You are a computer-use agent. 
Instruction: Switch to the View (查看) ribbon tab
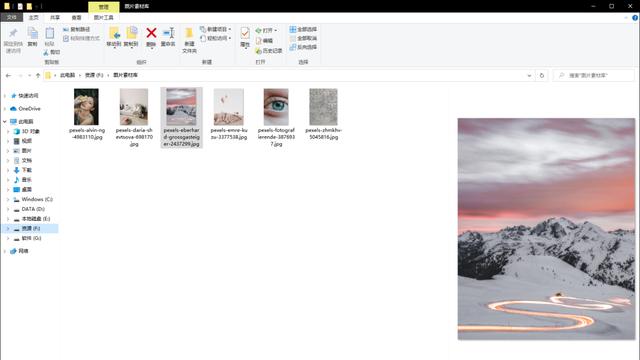click(x=76, y=18)
